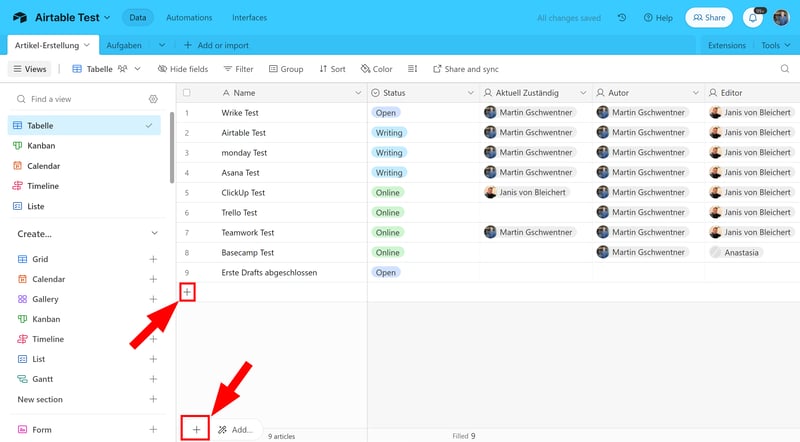Collapse the Create section

154,233
